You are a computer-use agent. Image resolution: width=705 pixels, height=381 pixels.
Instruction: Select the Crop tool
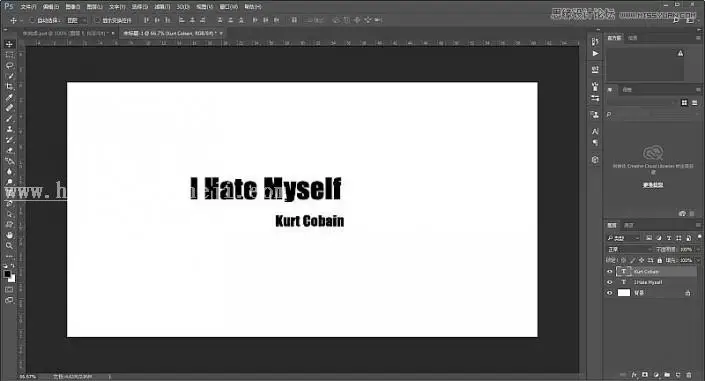coord(9,86)
